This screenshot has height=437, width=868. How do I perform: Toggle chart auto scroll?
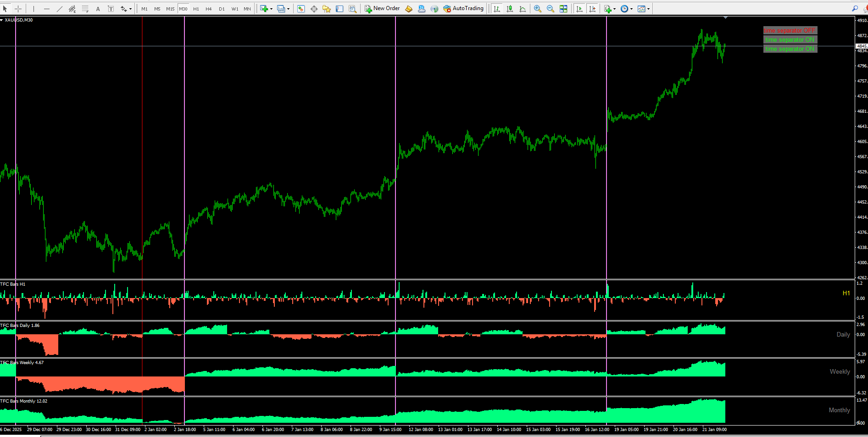point(579,9)
